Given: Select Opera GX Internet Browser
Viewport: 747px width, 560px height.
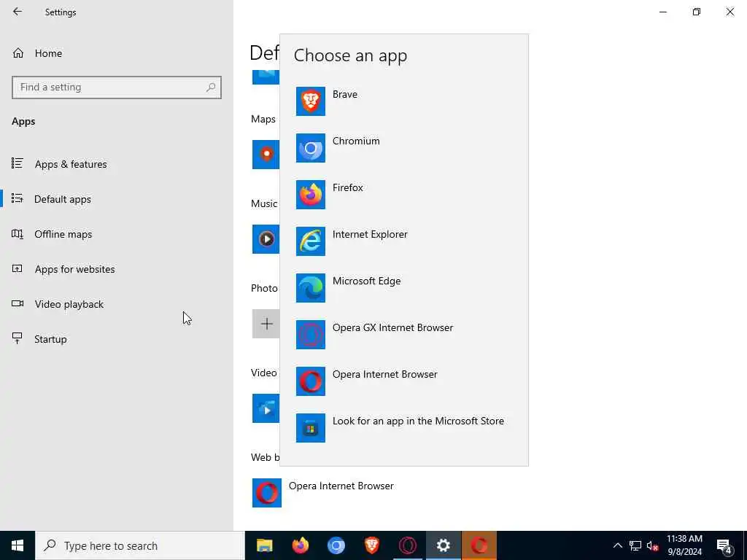Looking at the screenshot, I should point(404,334).
